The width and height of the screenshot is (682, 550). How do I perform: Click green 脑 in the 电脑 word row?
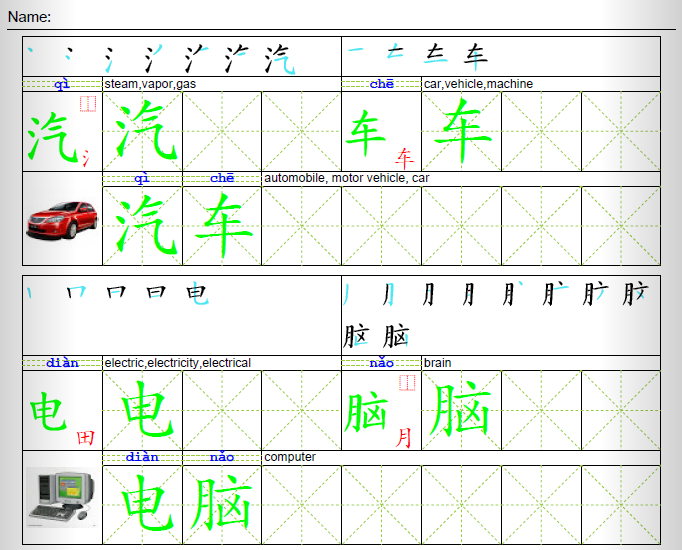tap(221, 504)
